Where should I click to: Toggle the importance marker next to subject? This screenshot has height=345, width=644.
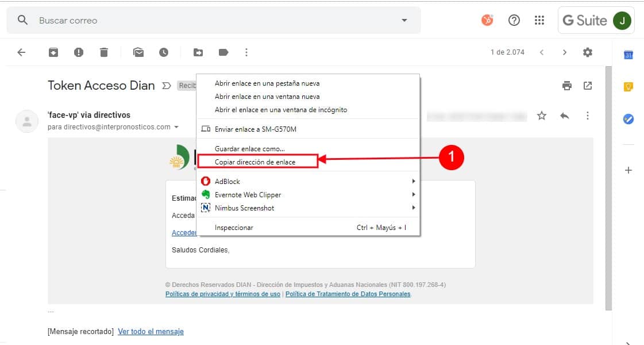tap(167, 86)
